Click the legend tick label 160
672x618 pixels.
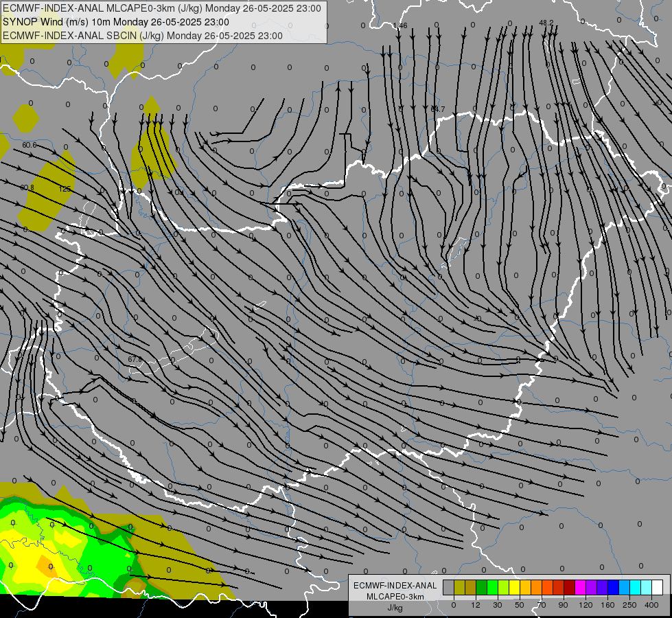(607, 606)
